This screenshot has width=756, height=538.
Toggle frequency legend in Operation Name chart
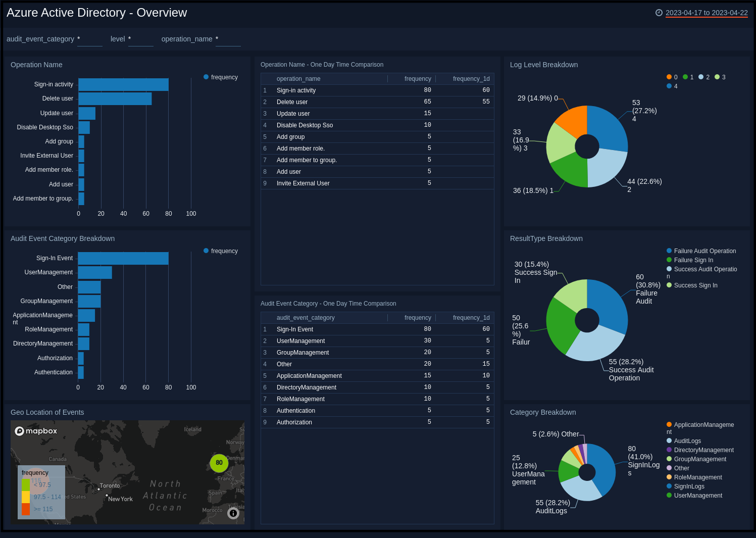coord(221,77)
